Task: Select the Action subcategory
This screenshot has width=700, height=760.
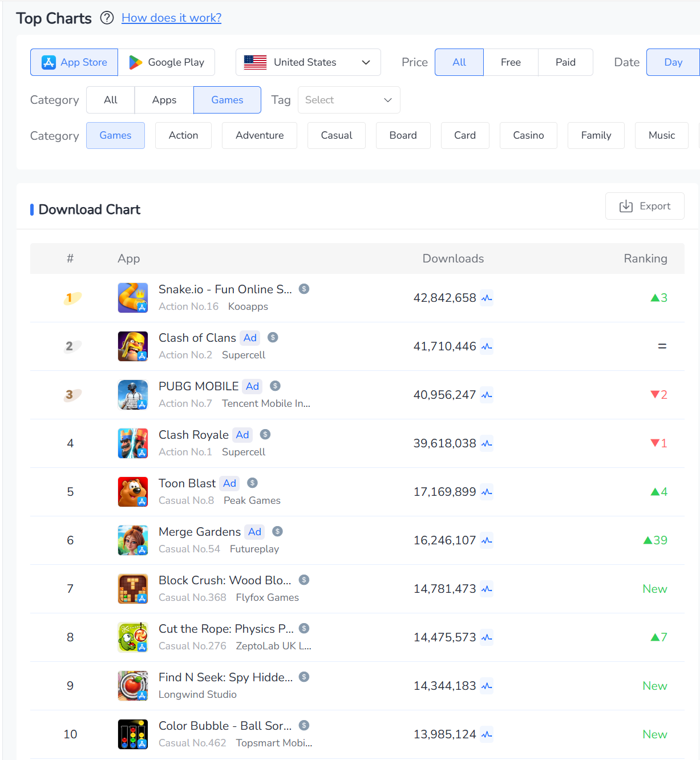Action: 183,135
